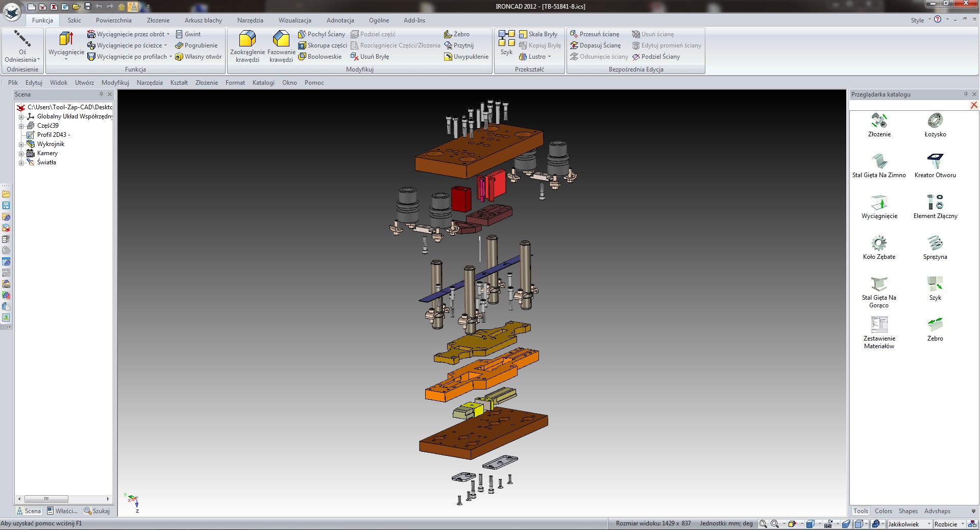Switch to the Szkic ribbon tab
Image resolution: width=980 pixels, height=530 pixels.
coord(75,20)
